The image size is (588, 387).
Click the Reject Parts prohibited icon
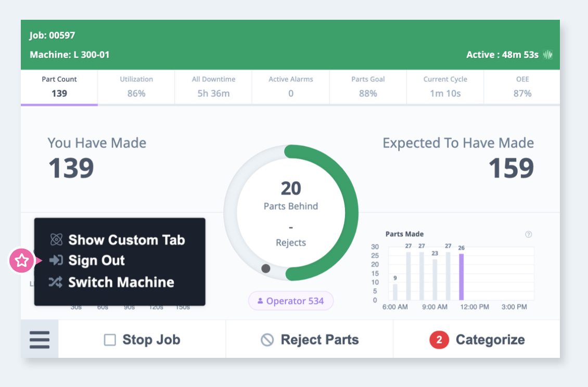267,340
